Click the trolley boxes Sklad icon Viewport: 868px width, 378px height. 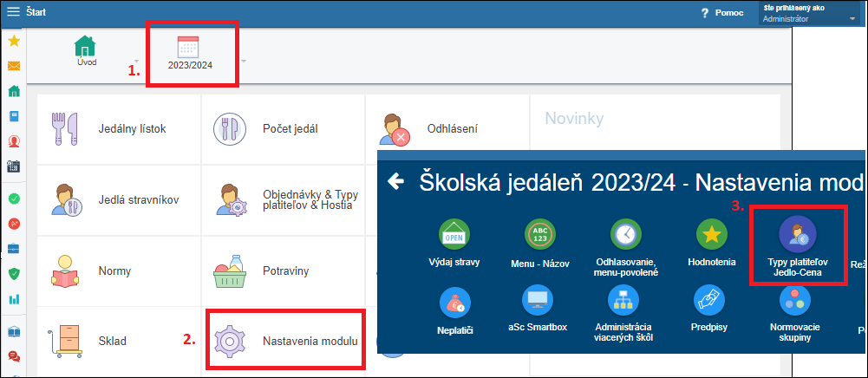[x=65, y=341]
